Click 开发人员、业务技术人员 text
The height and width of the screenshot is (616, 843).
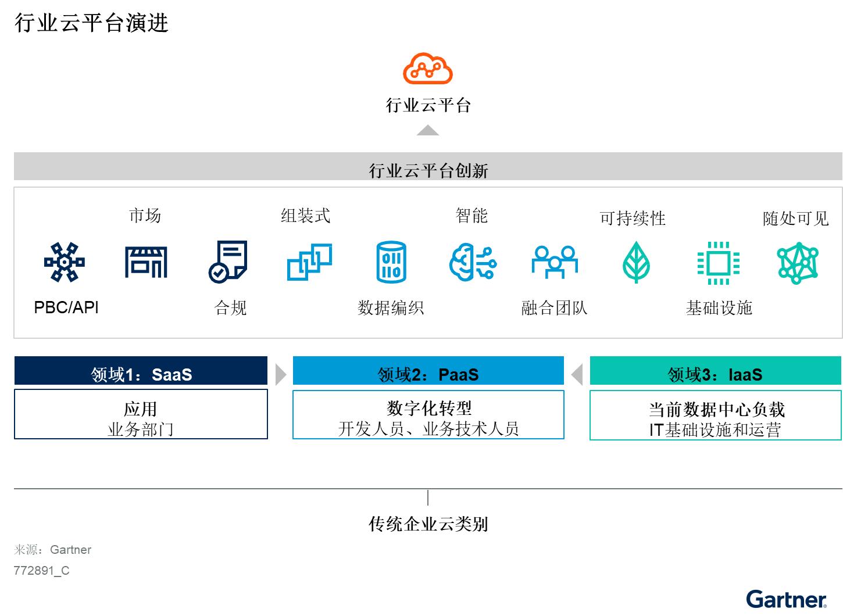428,429
